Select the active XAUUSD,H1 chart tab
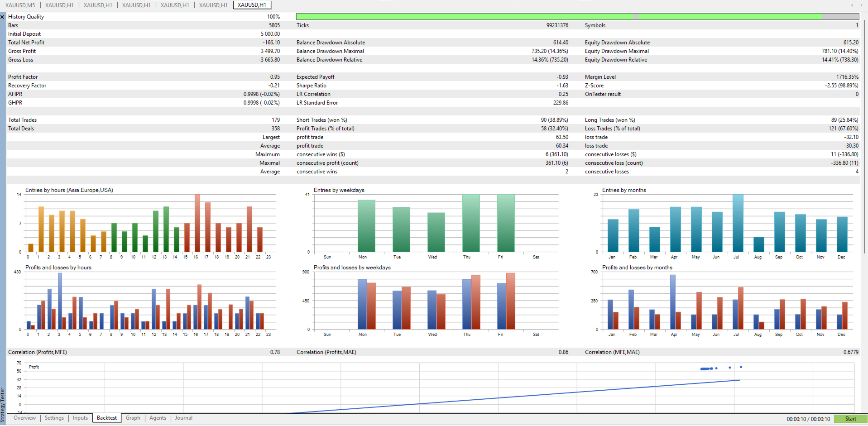This screenshot has width=868, height=426. pos(252,5)
